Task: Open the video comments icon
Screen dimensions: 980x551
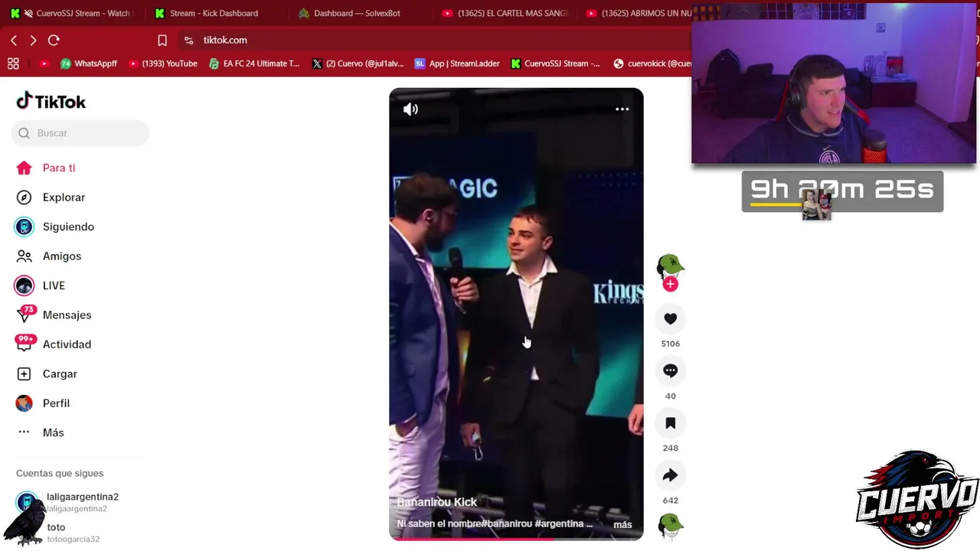Action: pos(671,371)
